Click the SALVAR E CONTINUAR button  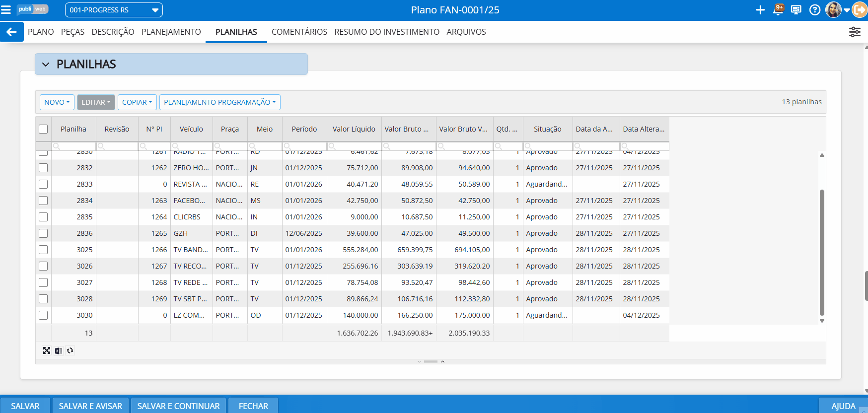point(178,406)
